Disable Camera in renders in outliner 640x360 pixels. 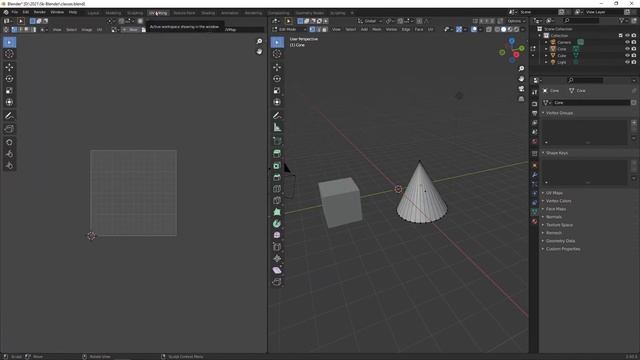[x=634, y=42]
